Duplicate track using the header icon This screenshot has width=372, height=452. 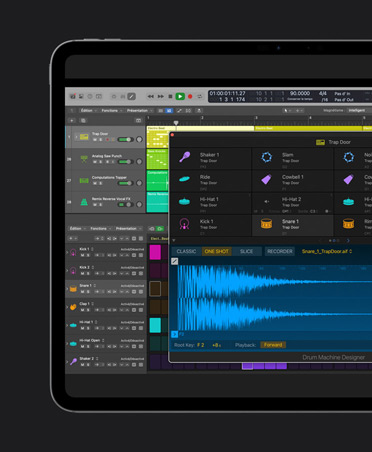[83, 120]
